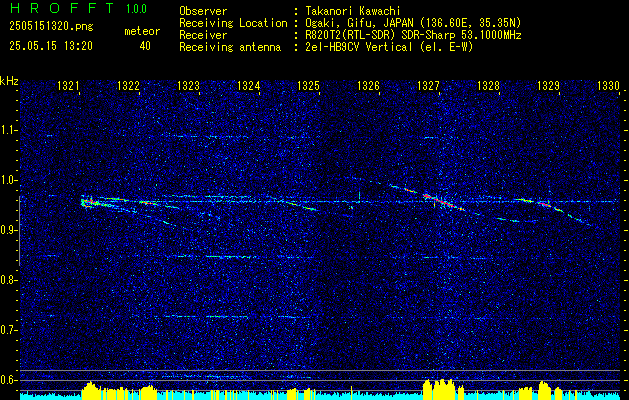Image resolution: width=629 pixels, height=400 pixels.
Task: Click the Receiving Location field label
Action: click(x=233, y=23)
